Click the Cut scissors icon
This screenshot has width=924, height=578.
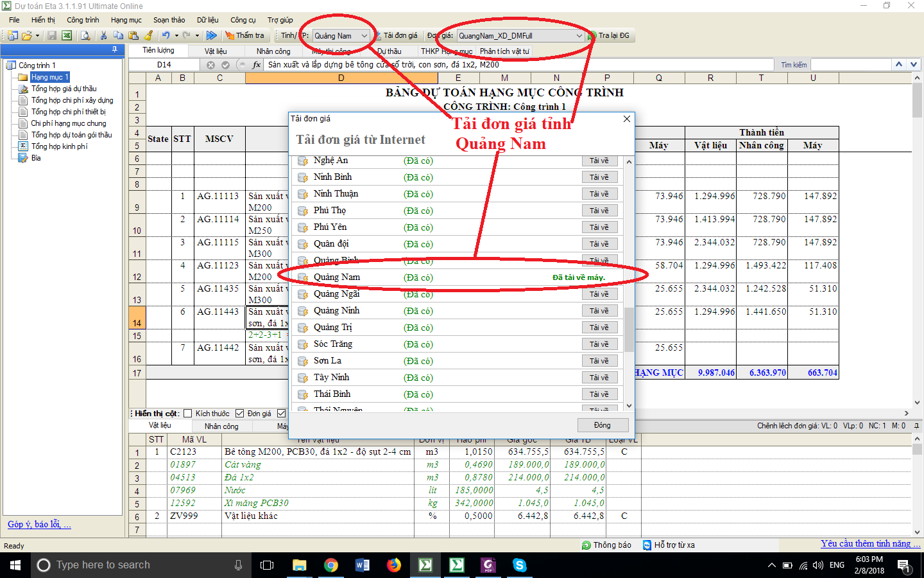coord(103,36)
